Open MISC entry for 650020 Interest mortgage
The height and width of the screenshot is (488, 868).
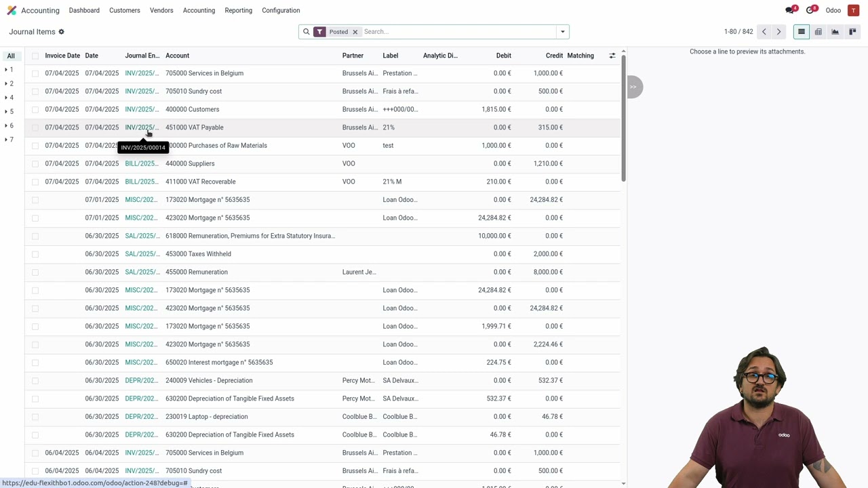pyautogui.click(x=142, y=363)
